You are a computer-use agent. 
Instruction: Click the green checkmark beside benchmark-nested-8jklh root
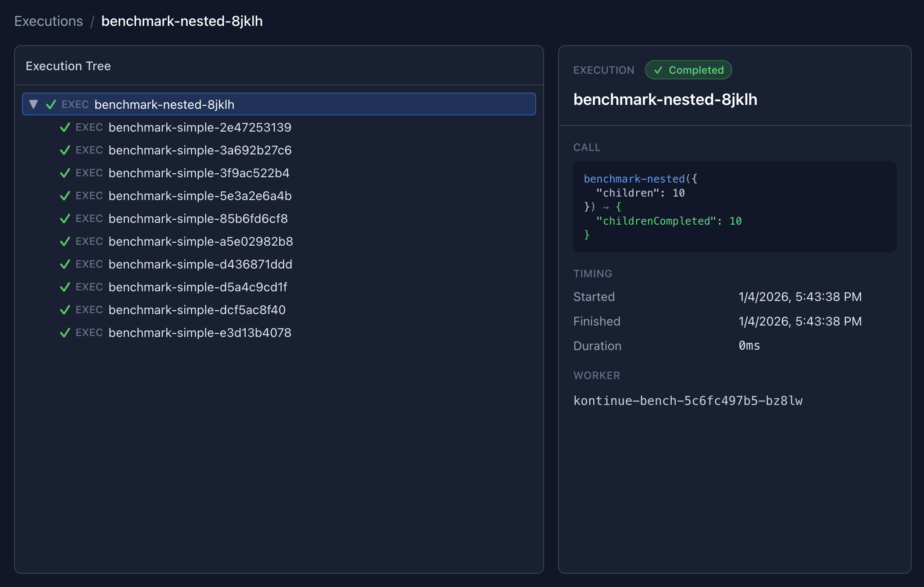click(51, 104)
